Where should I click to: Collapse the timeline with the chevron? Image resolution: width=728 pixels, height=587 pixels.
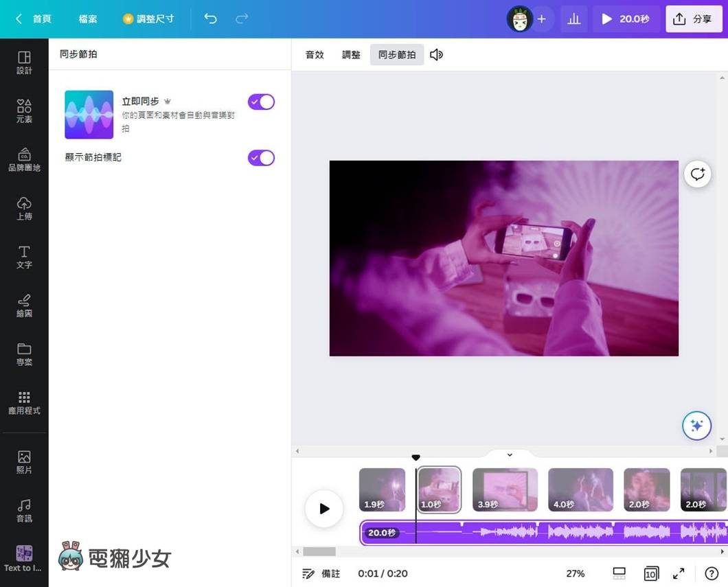pyautogui.click(x=509, y=454)
